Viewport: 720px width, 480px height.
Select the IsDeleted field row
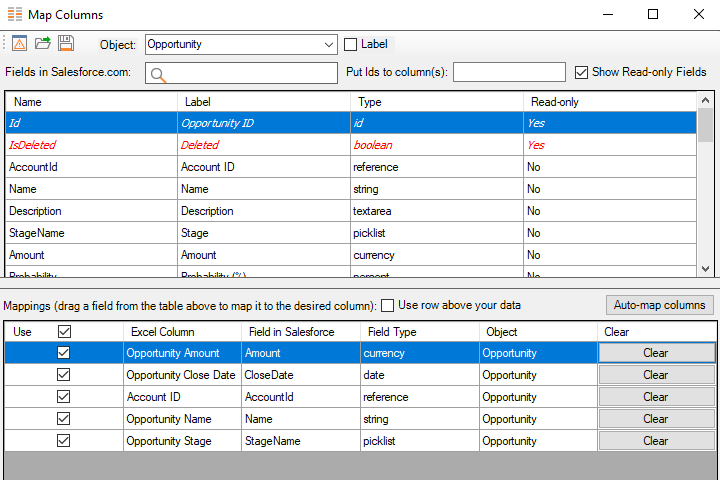351,145
